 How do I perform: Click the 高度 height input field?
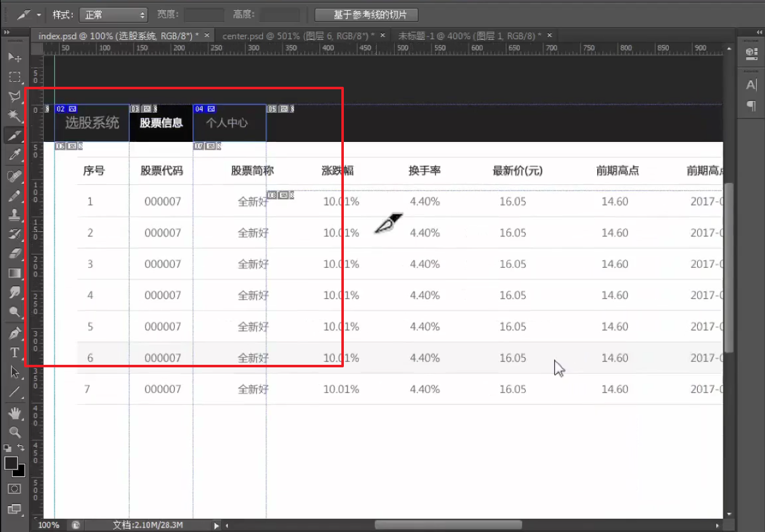coord(280,15)
